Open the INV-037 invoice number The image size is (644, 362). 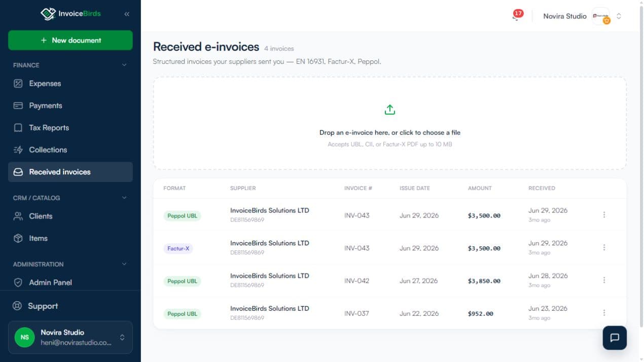357,313
